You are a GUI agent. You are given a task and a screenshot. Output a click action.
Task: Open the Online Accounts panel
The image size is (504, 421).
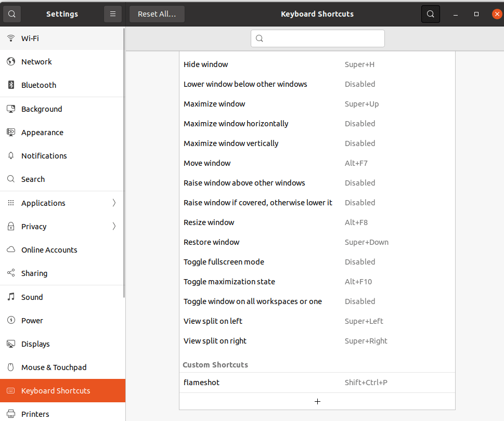(49, 249)
